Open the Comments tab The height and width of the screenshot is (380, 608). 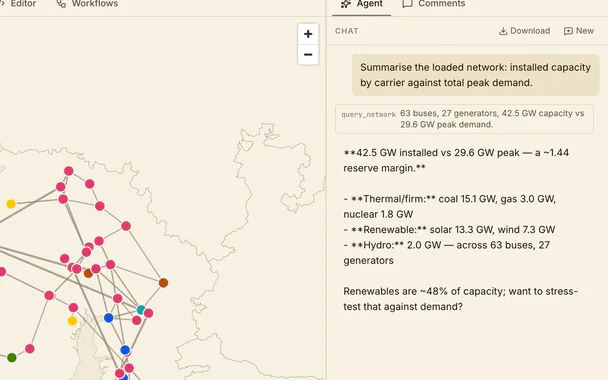[x=434, y=4]
